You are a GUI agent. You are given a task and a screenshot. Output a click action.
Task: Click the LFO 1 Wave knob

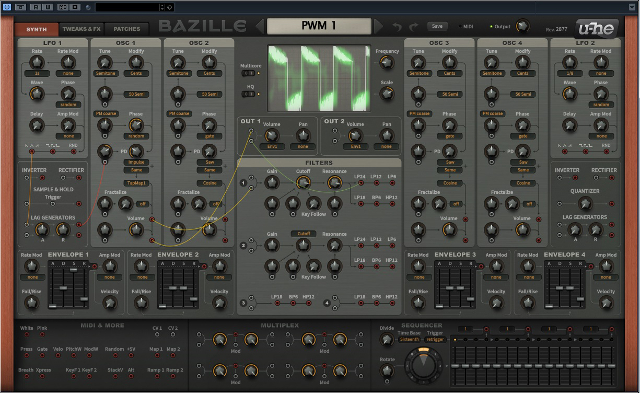click(x=37, y=94)
